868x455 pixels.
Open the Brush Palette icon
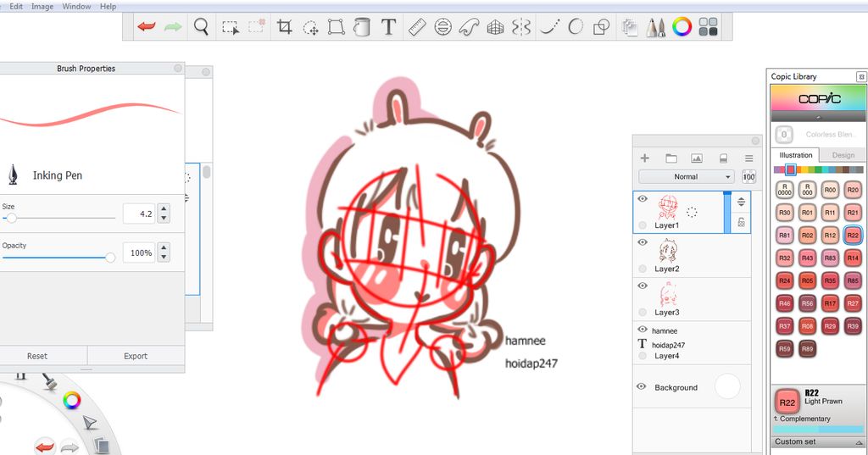click(656, 26)
